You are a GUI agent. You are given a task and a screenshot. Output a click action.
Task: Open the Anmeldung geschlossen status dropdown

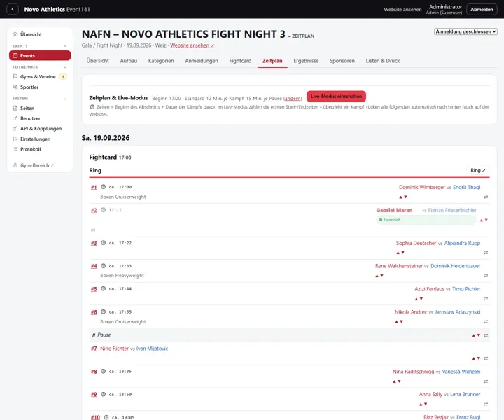pyautogui.click(x=465, y=31)
